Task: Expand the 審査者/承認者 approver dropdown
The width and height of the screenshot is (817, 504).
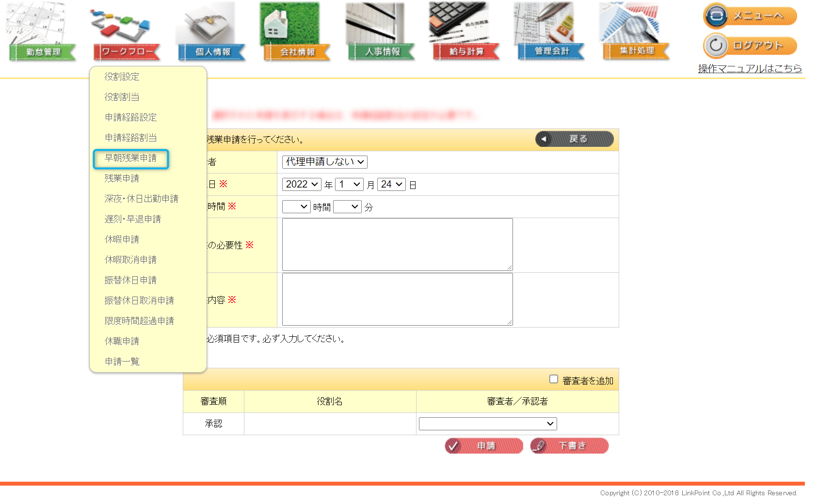Action: click(x=487, y=424)
